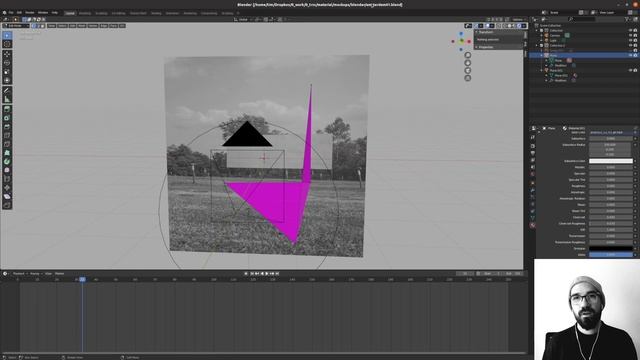The width and height of the screenshot is (640, 360).
Task: Open the viewport Vertex menu
Action: [93, 26]
